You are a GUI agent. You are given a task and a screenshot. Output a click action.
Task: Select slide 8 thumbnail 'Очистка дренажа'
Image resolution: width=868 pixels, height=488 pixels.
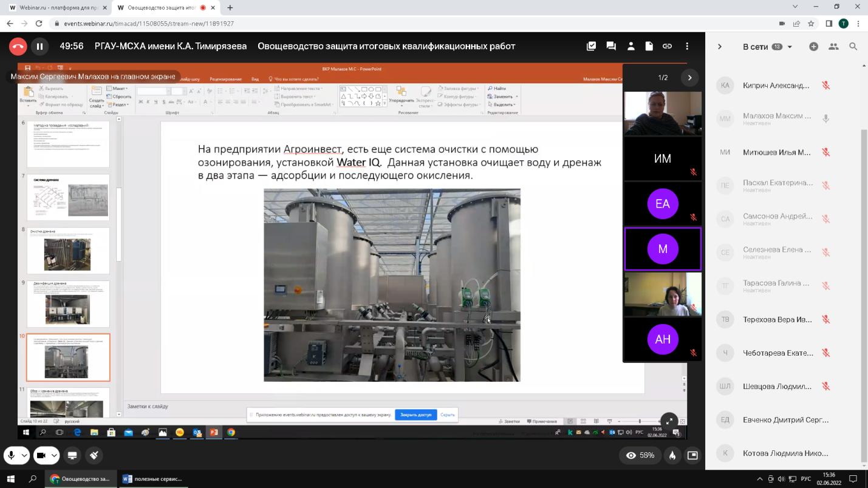pos(68,251)
